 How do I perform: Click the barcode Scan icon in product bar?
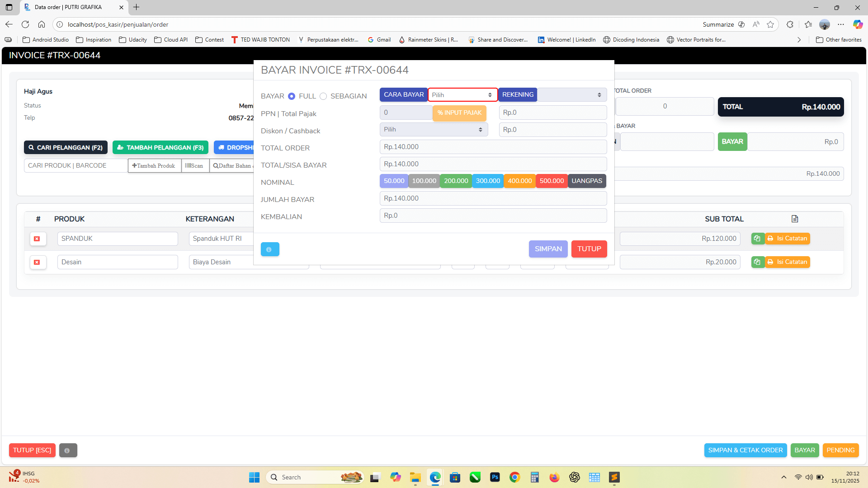pos(189,165)
